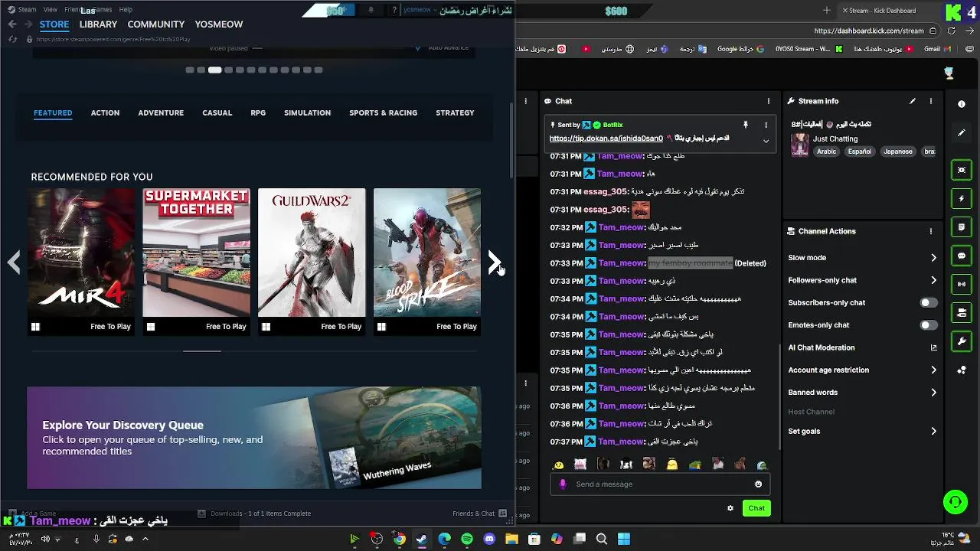The image size is (980, 551).
Task: Toggle Subscribers-only chat switch
Action: (x=929, y=303)
